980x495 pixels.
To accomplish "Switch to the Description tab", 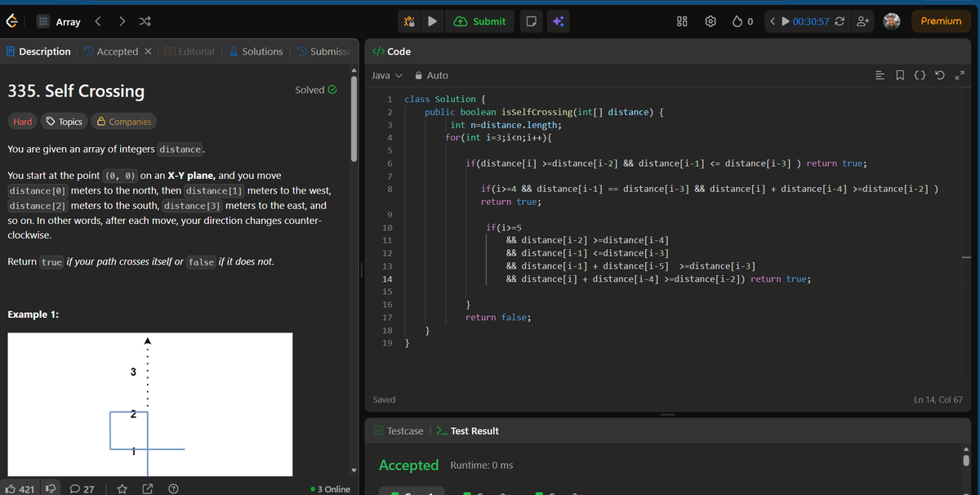I will pos(38,51).
